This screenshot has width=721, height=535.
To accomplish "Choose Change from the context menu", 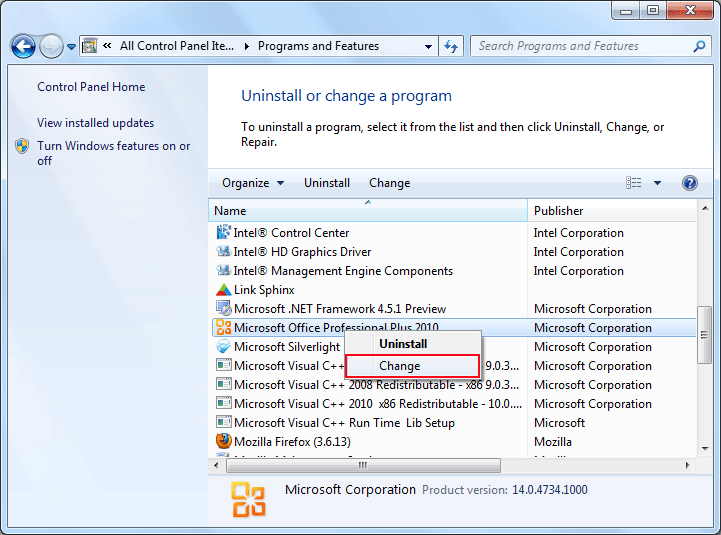I will [x=413, y=366].
